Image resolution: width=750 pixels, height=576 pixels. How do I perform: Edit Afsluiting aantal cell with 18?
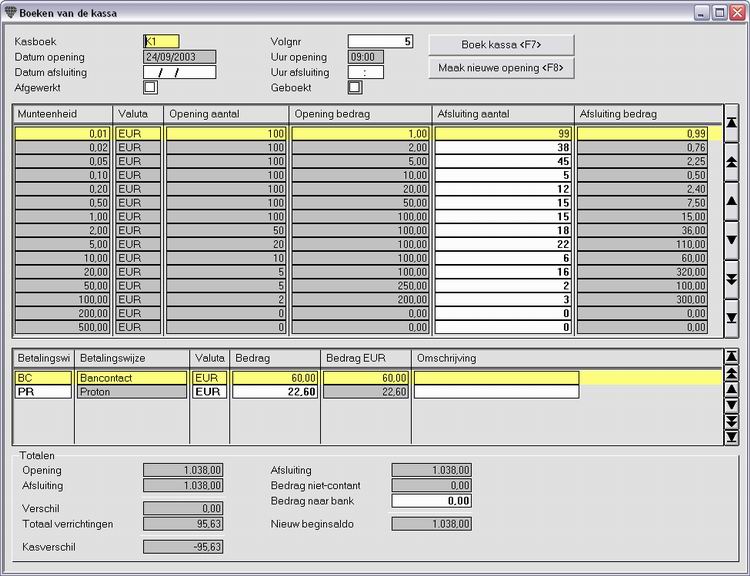(x=503, y=231)
